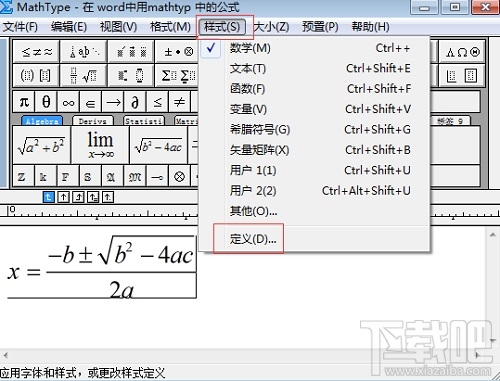Image resolution: width=500 pixels, height=381 pixels.
Task: Switch to the Matri tab
Action: [x=187, y=121]
